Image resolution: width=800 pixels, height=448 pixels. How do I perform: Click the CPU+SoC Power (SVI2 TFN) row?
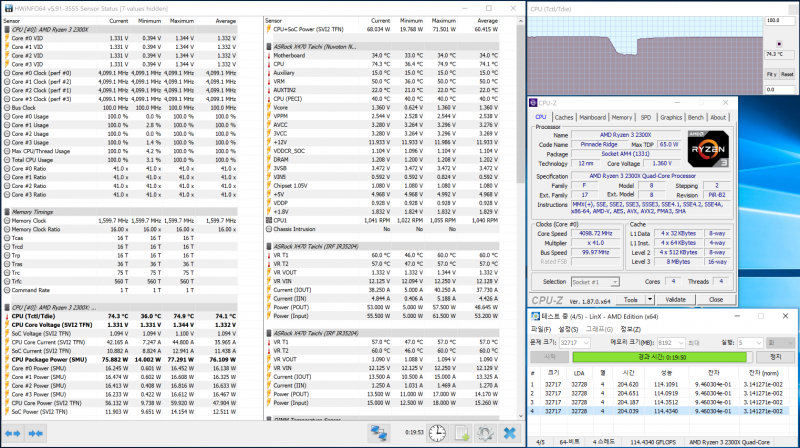click(x=382, y=30)
